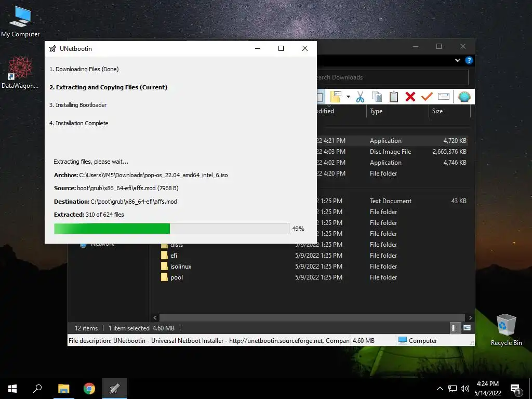Click the scroll left arrow in Explorer

155,317
